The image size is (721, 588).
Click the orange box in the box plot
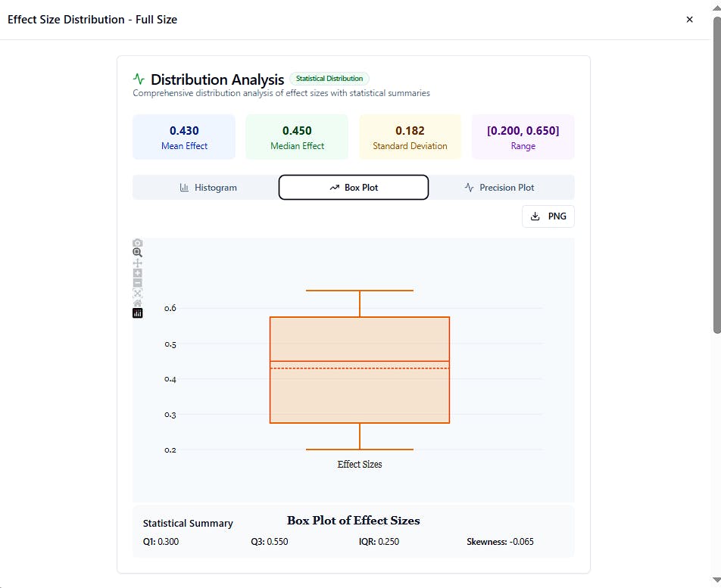(360, 394)
